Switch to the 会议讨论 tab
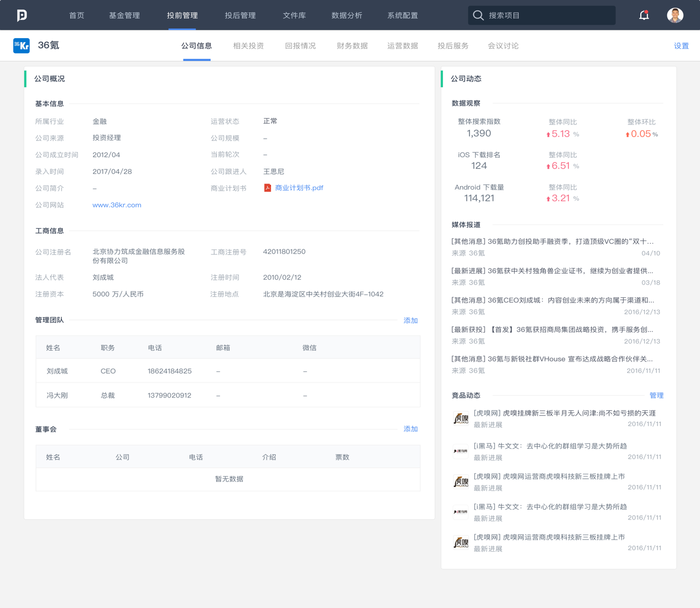Screen dimensions: 700x608 click(x=503, y=46)
